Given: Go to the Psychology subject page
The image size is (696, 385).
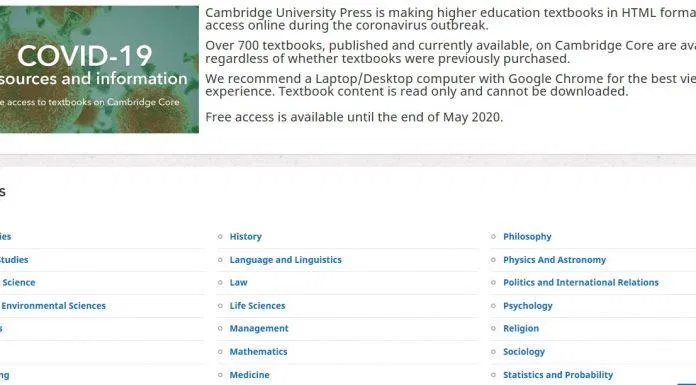Looking at the screenshot, I should point(527,306).
